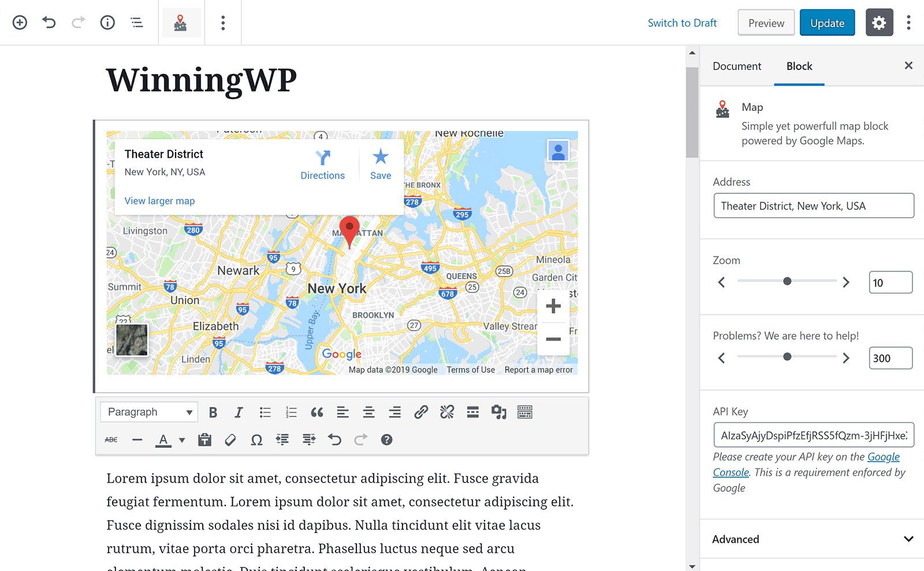Apply blockquote formatting
924x571 pixels.
click(317, 412)
